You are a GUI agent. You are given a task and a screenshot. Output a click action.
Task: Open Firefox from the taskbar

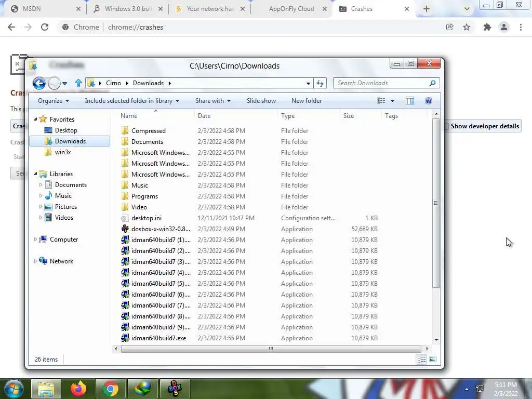point(78,389)
